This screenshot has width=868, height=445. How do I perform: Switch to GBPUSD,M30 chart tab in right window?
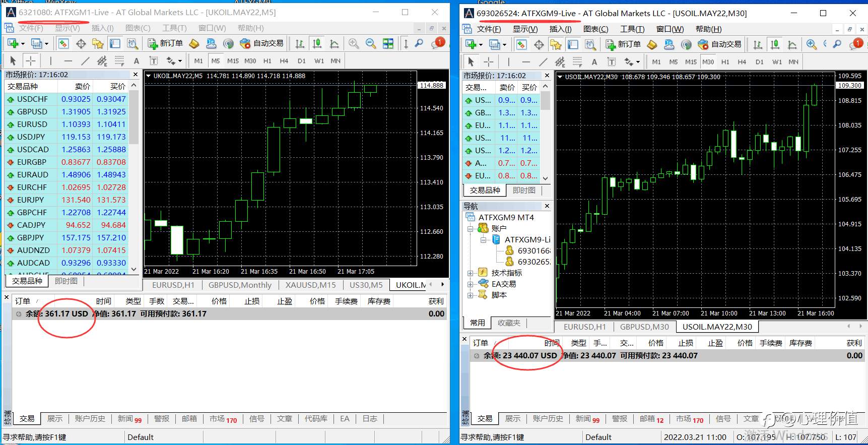tap(644, 327)
